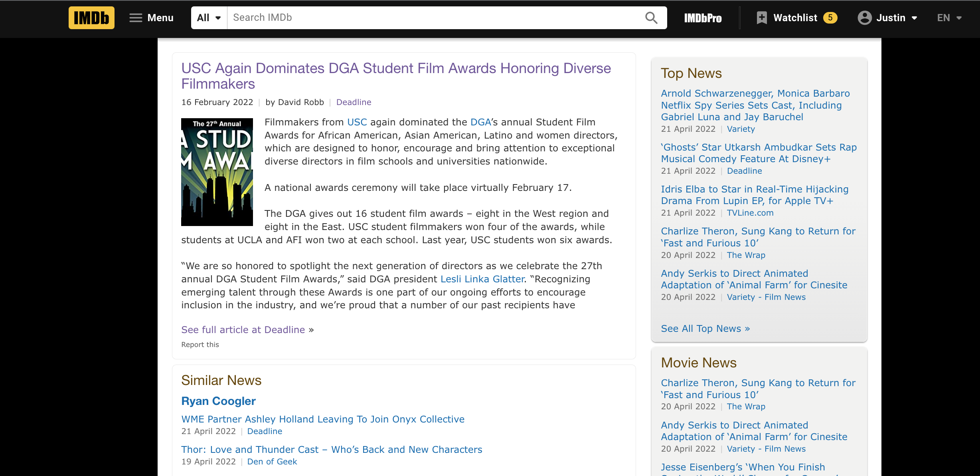
Task: Open See full article at Deadline
Action: [243, 329]
